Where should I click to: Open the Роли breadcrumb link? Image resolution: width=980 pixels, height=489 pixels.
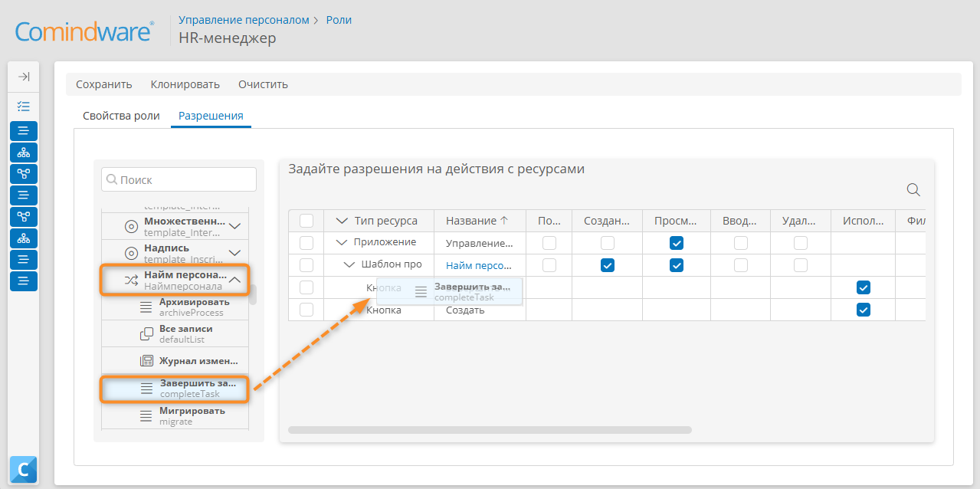point(339,20)
